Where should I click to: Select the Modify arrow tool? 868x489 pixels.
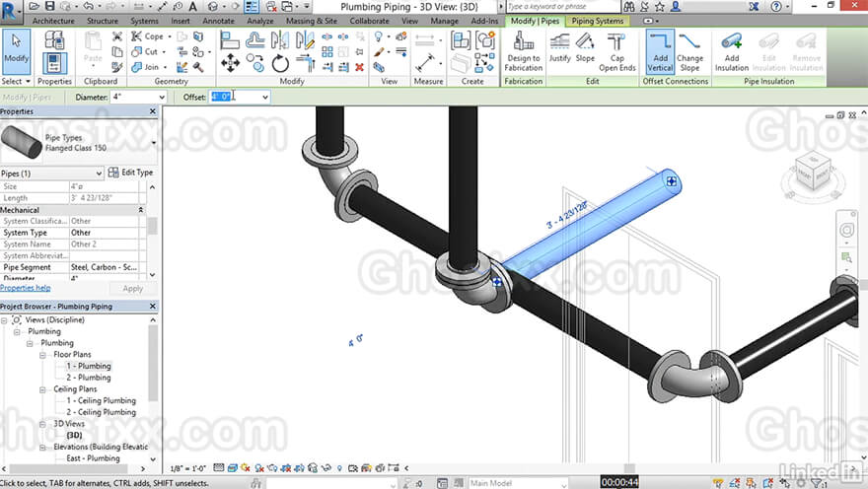(x=16, y=51)
